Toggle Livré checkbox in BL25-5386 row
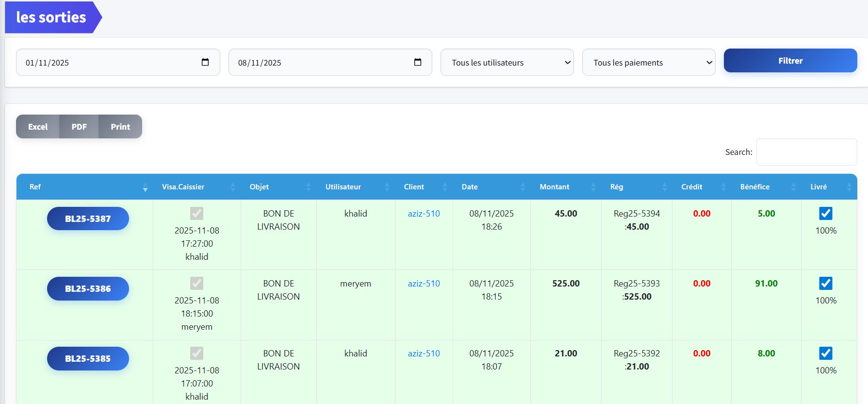This screenshot has height=404, width=868. [x=825, y=284]
